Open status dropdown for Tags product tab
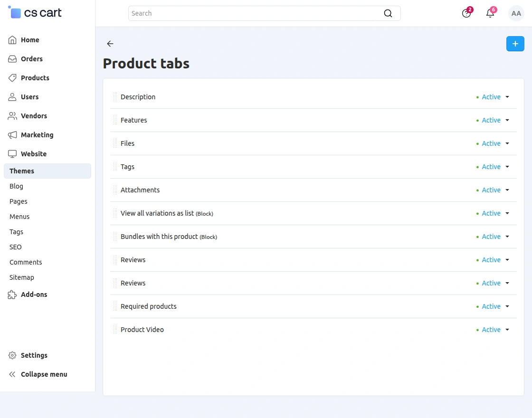Screen dimensions: 532x418 click(493, 167)
